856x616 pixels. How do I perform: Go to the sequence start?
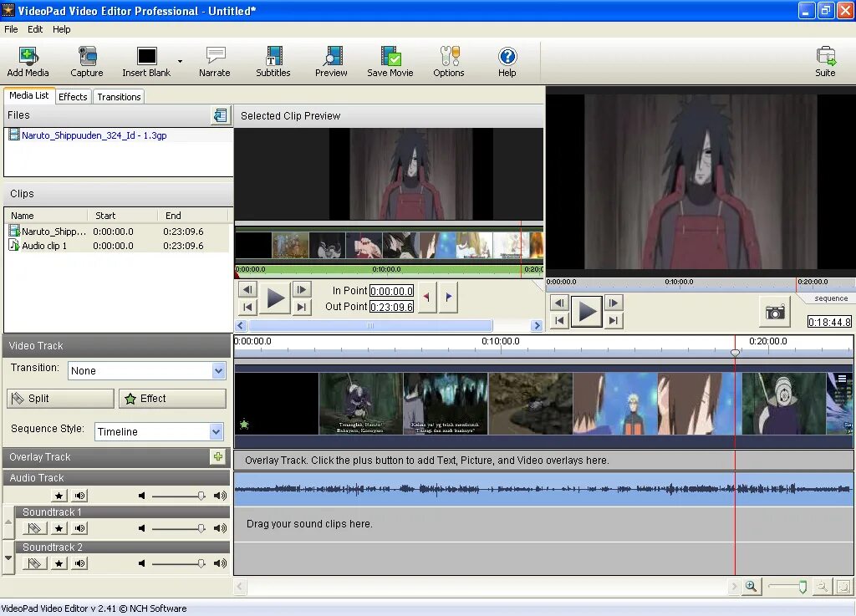(559, 320)
